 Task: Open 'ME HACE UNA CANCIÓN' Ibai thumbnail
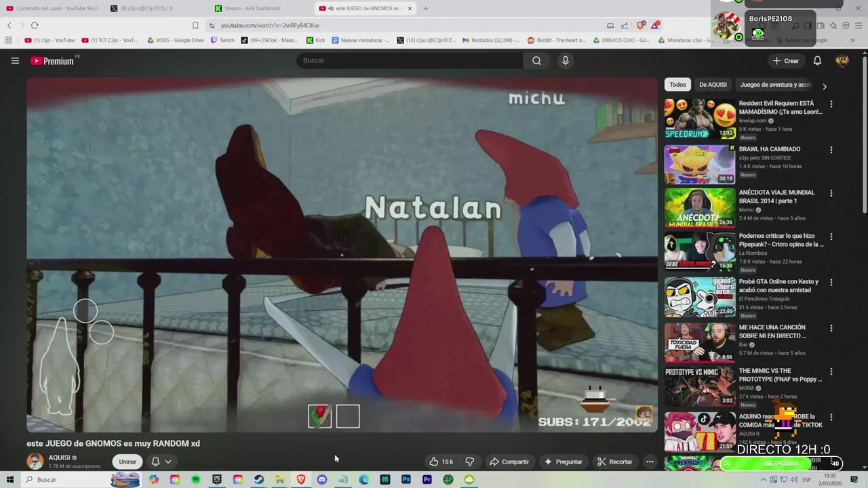point(700,342)
